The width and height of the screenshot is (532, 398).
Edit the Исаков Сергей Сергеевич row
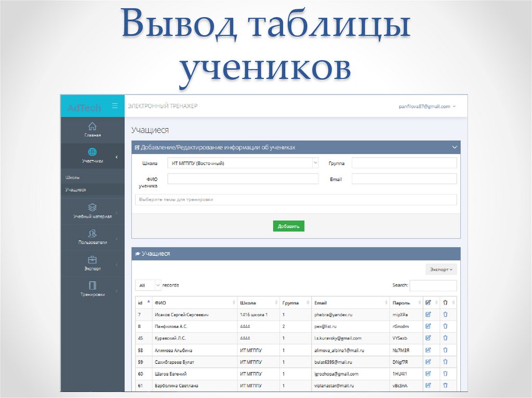point(428,314)
